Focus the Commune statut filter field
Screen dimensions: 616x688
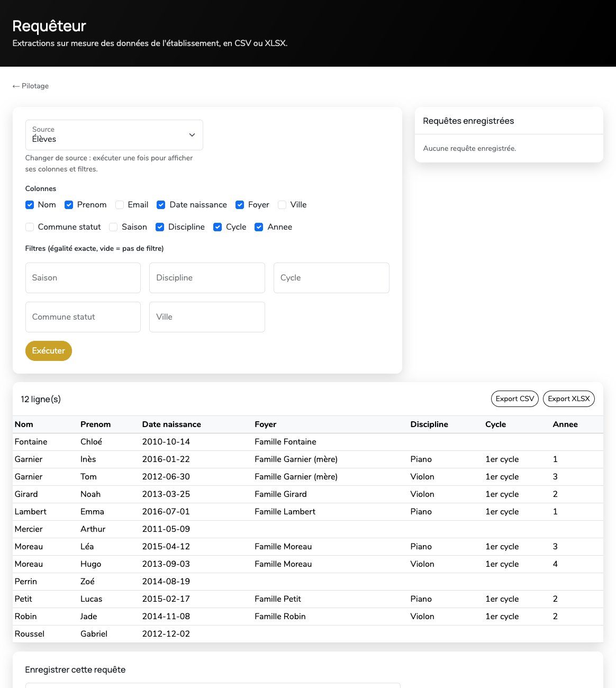coord(83,317)
